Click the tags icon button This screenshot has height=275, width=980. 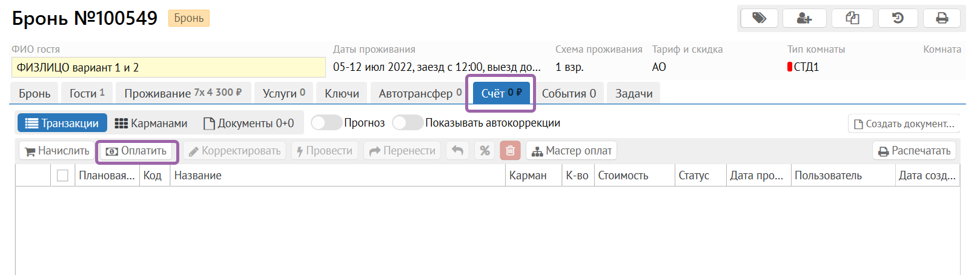pos(759,18)
